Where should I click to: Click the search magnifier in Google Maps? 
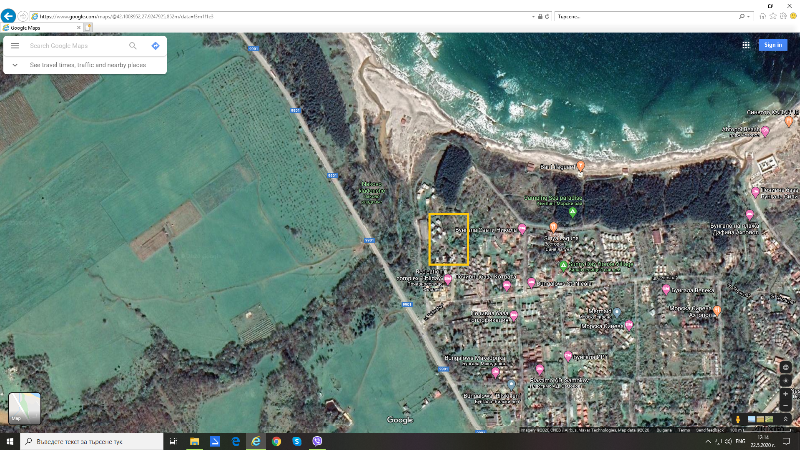[133, 46]
